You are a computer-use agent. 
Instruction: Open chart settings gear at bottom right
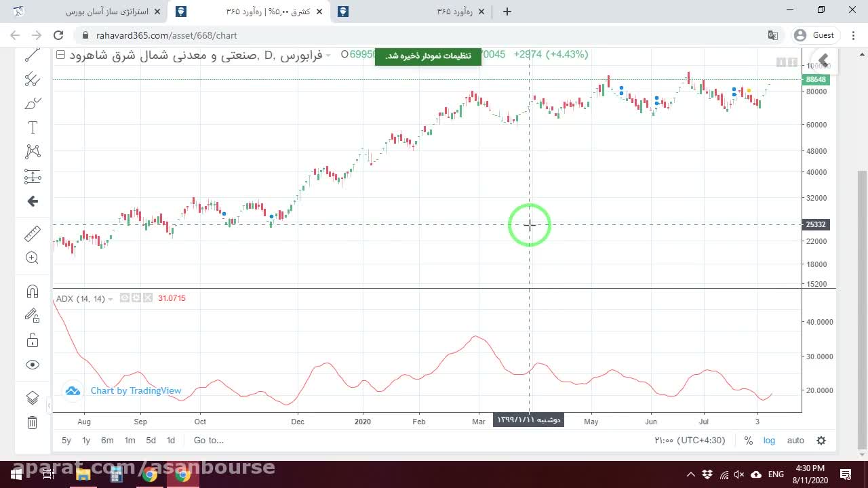click(x=821, y=441)
